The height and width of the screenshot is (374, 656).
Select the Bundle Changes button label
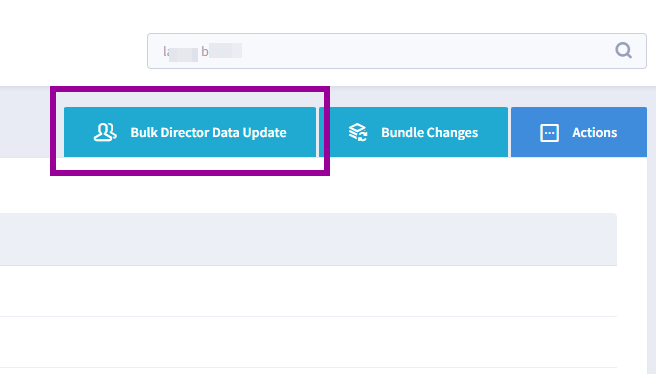[x=429, y=133]
